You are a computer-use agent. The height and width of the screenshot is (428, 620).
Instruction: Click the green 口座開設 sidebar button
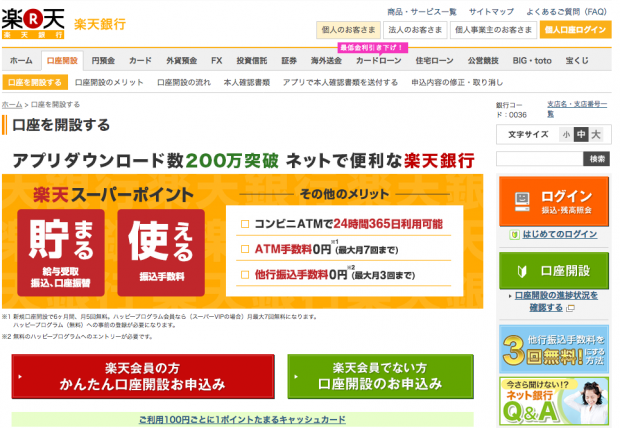pos(554,271)
